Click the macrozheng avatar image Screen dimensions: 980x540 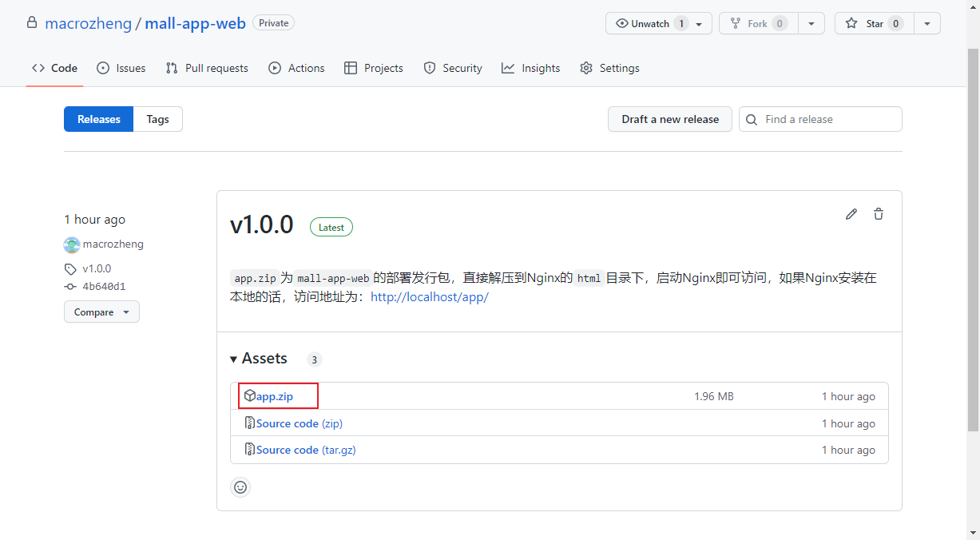pos(72,244)
